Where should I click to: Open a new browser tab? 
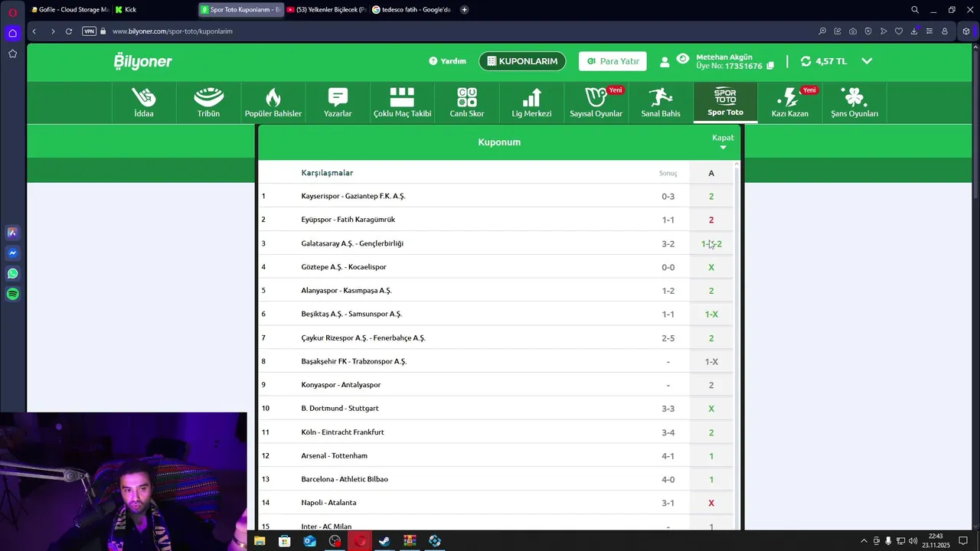point(465,10)
